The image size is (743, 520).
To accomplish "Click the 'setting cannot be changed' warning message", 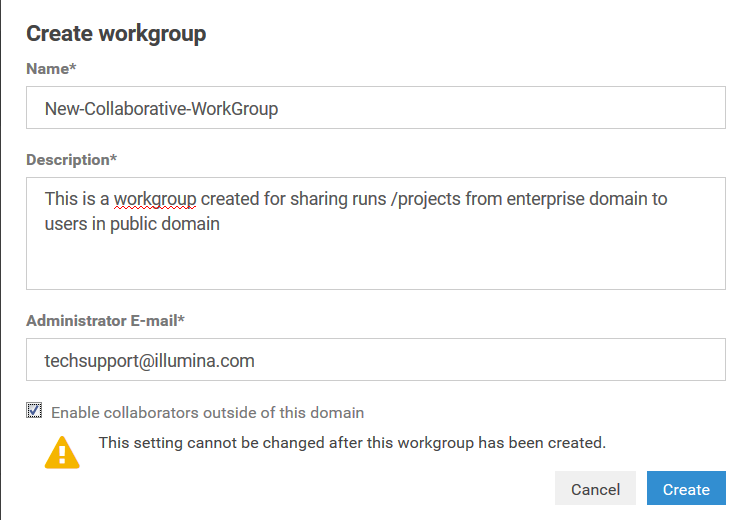I will click(352, 442).
